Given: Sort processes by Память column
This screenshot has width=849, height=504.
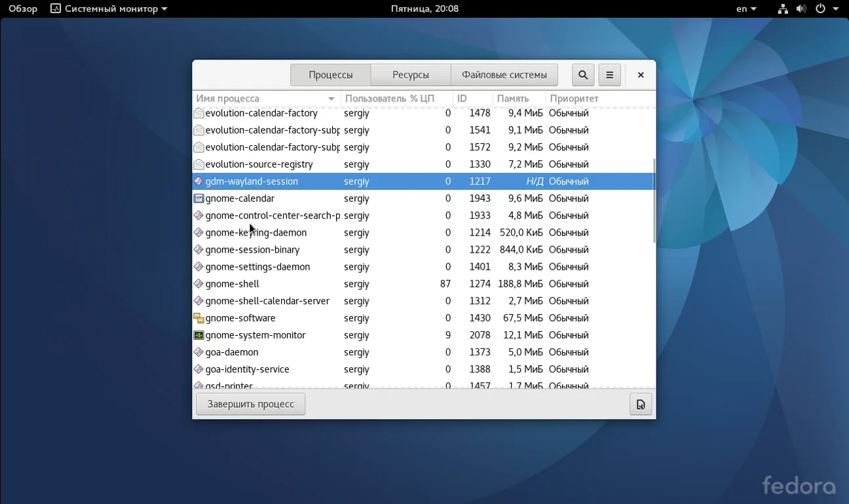Looking at the screenshot, I should (513, 99).
